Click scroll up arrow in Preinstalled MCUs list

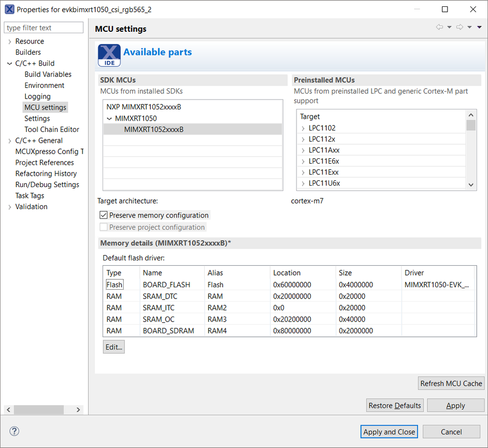(471, 115)
